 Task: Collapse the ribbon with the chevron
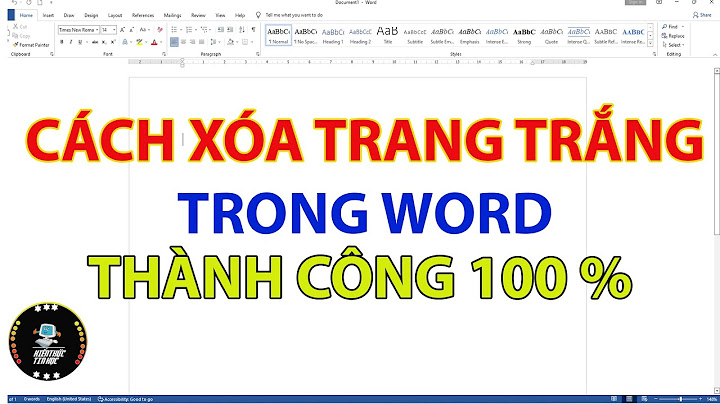click(x=716, y=54)
